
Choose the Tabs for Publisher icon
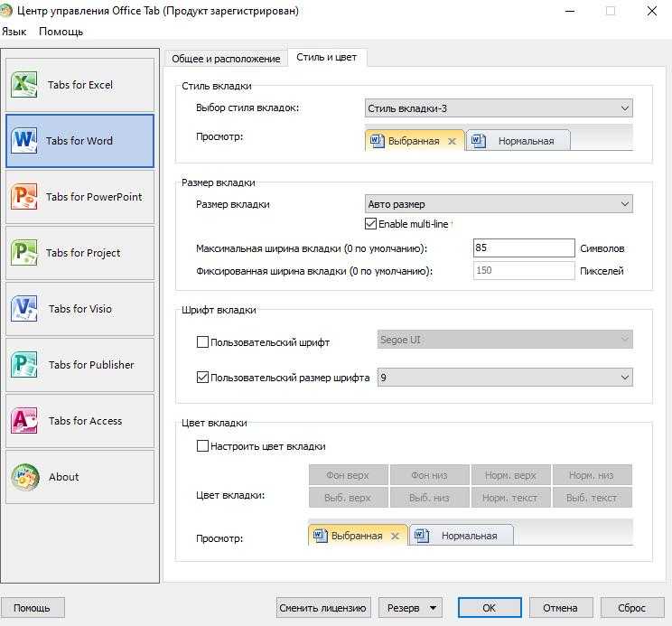click(x=23, y=364)
